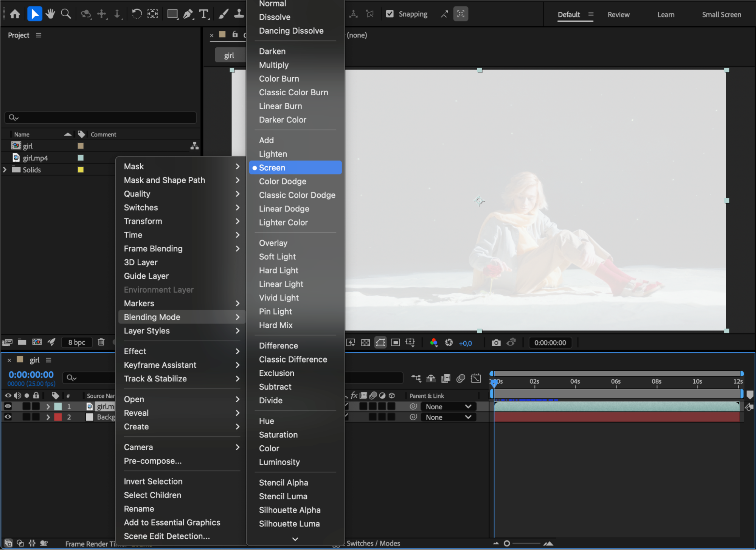The height and width of the screenshot is (550, 756).
Task: Select the Pen tool
Action: (188, 14)
